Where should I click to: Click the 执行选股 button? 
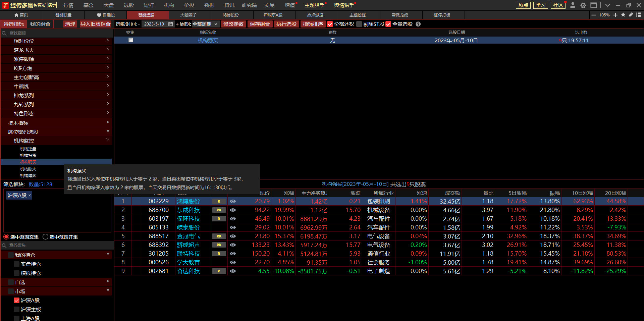point(286,24)
